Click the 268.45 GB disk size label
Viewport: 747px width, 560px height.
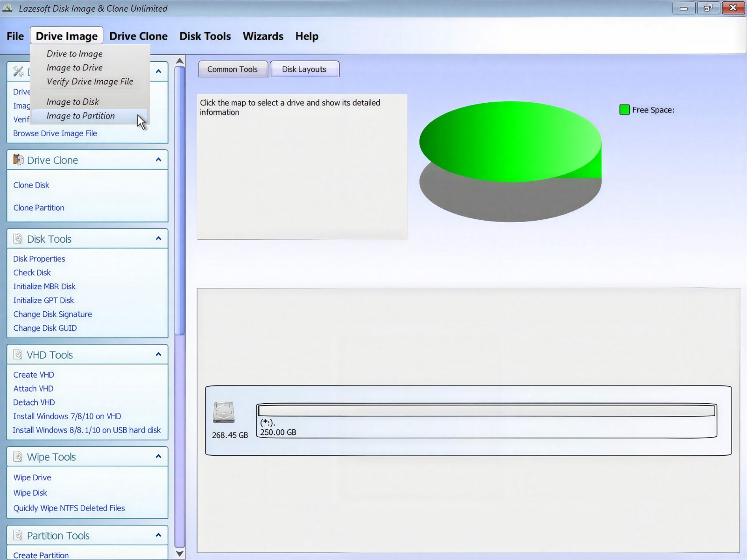230,435
